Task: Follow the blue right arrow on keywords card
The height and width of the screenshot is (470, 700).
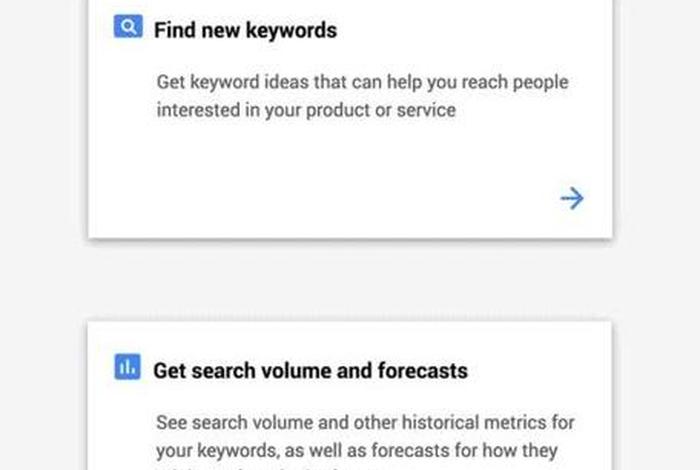Action: [x=572, y=198]
